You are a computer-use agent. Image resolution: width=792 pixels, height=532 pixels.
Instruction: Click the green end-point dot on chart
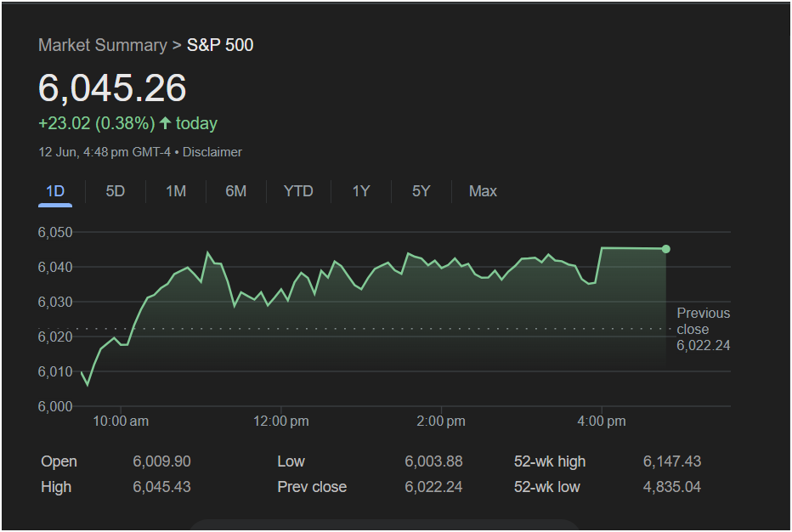[666, 249]
